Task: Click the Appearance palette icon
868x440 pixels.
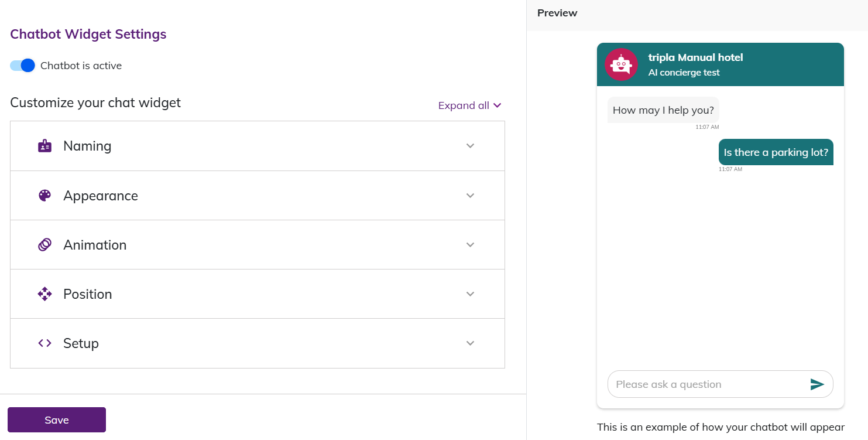Action: tap(44, 196)
